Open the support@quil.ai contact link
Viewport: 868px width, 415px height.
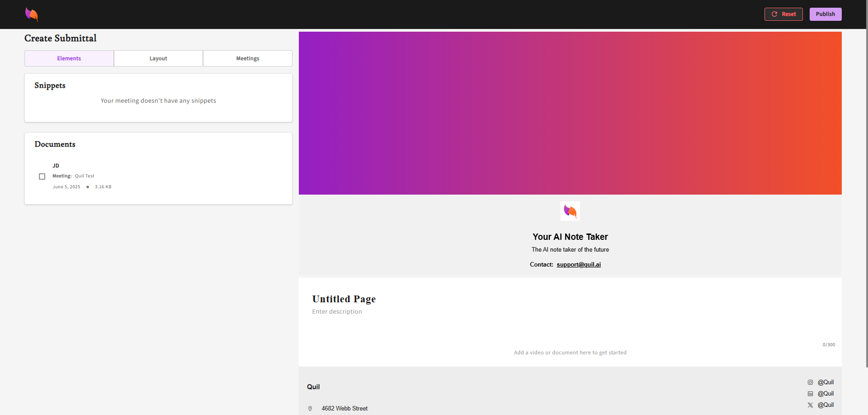click(579, 265)
